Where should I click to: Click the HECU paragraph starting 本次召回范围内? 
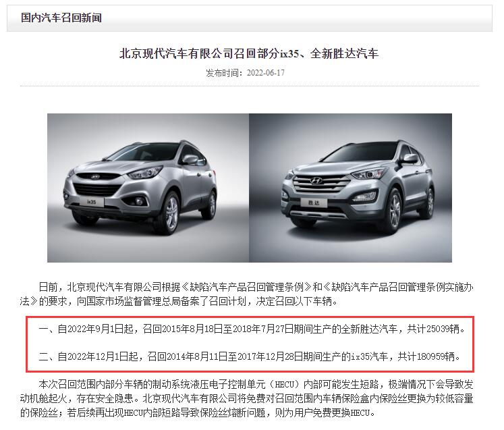coord(246,398)
